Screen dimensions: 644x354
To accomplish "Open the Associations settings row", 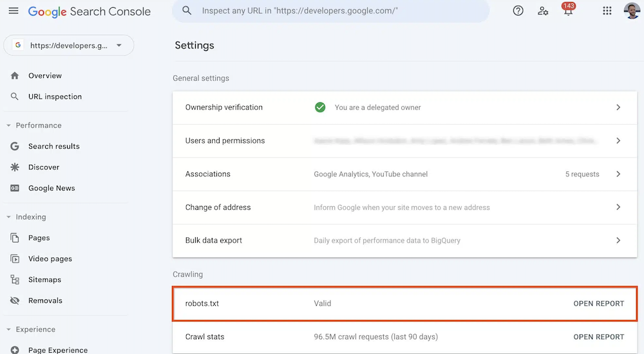I will point(404,174).
